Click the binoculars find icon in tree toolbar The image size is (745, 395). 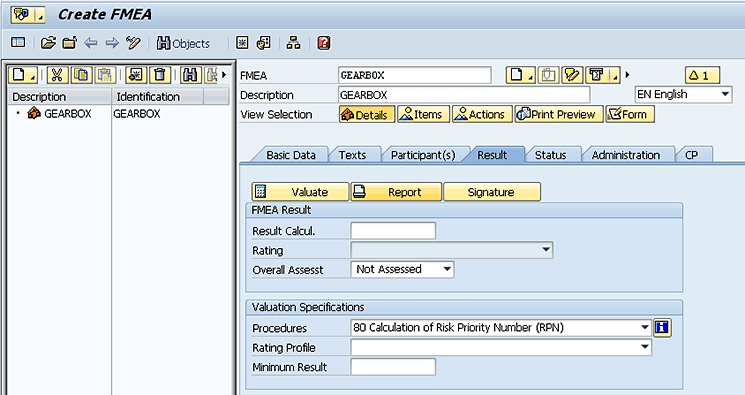191,75
